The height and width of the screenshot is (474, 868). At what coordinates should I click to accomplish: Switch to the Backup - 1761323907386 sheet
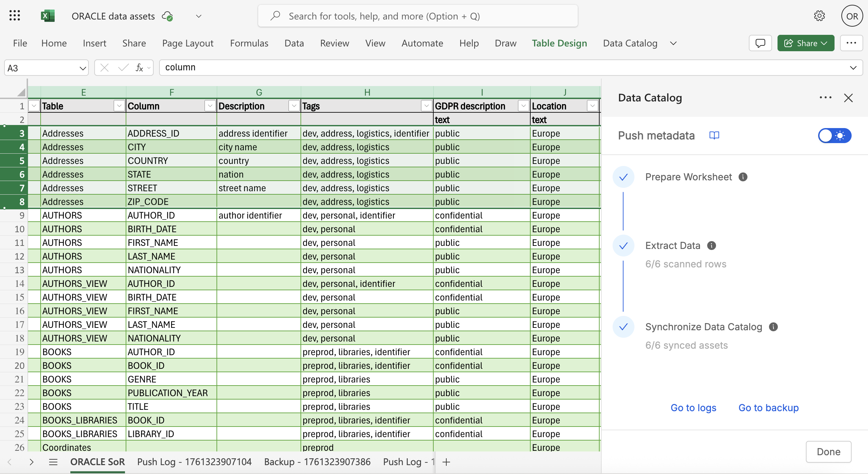tap(317, 462)
